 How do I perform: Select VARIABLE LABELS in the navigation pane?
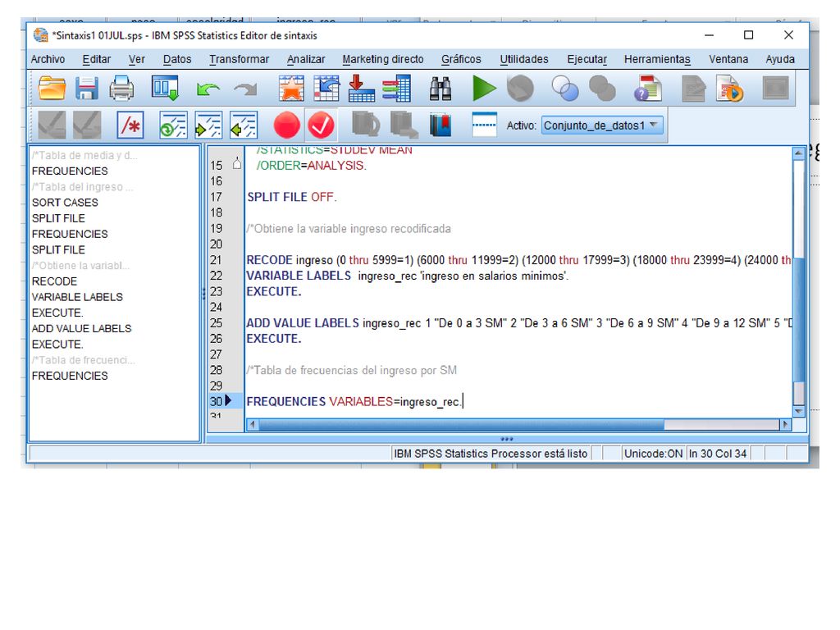[77, 297]
